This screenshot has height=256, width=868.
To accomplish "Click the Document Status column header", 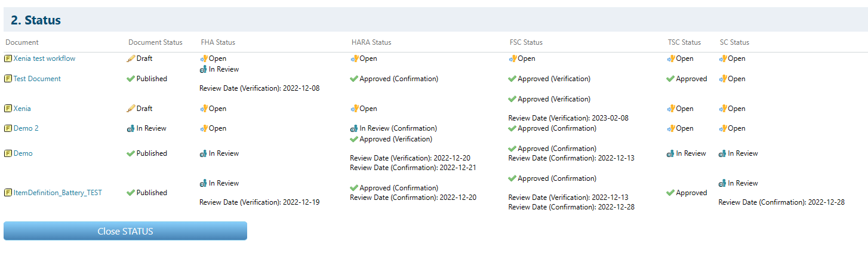I will point(155,42).
